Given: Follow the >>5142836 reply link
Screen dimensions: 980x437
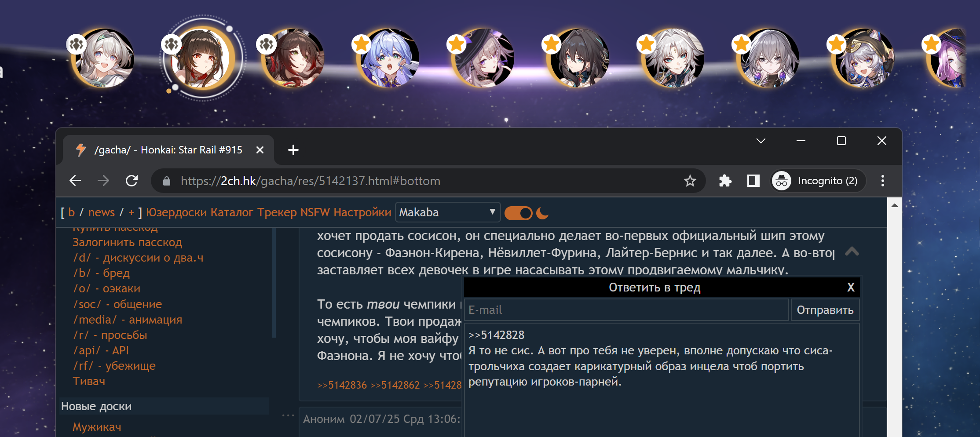Looking at the screenshot, I should click(342, 385).
